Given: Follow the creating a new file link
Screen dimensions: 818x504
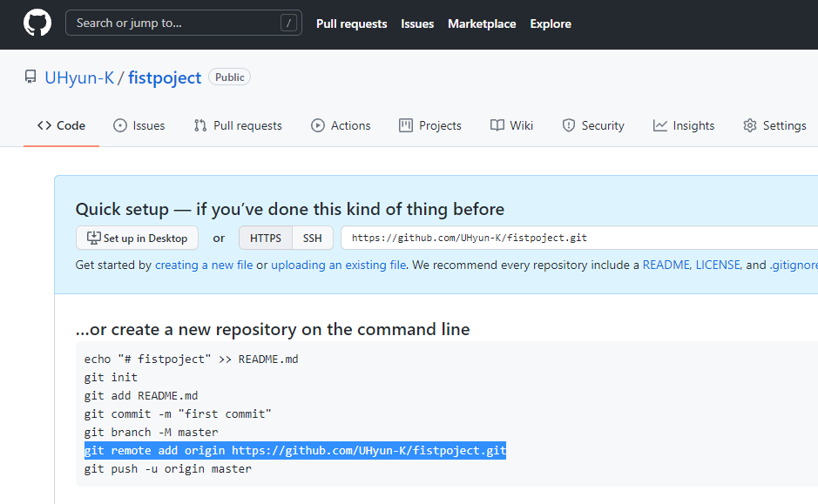Looking at the screenshot, I should [x=204, y=265].
